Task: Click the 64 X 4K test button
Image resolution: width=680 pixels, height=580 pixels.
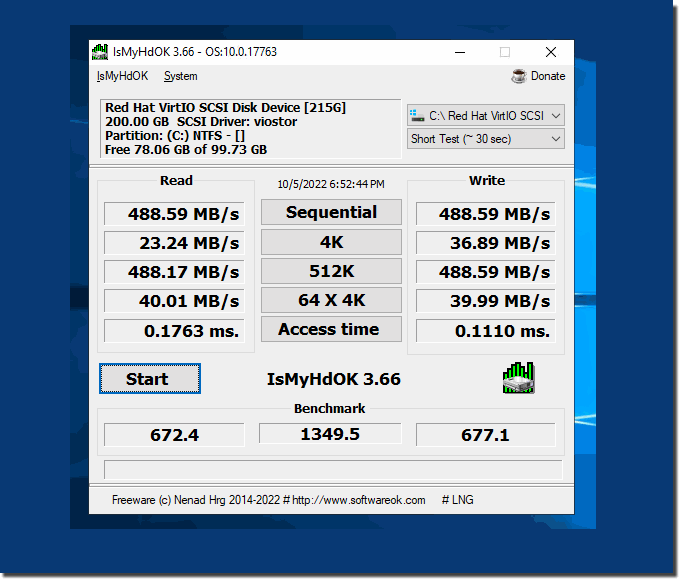Action: coord(331,300)
